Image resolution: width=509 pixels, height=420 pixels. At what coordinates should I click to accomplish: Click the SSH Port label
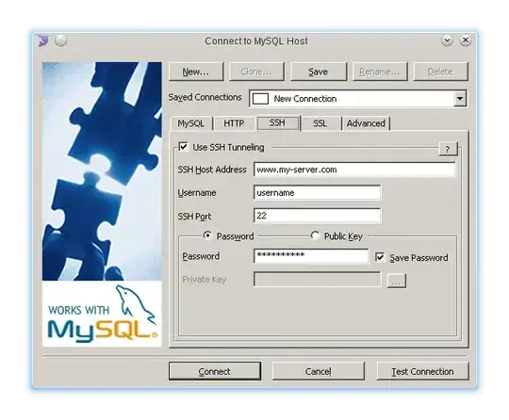click(x=194, y=217)
